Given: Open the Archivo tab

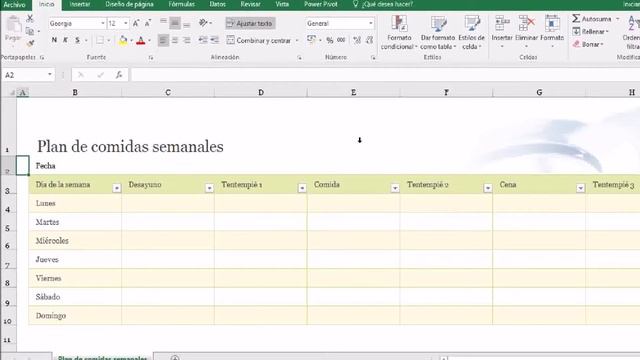Looking at the screenshot, I should 14,4.
